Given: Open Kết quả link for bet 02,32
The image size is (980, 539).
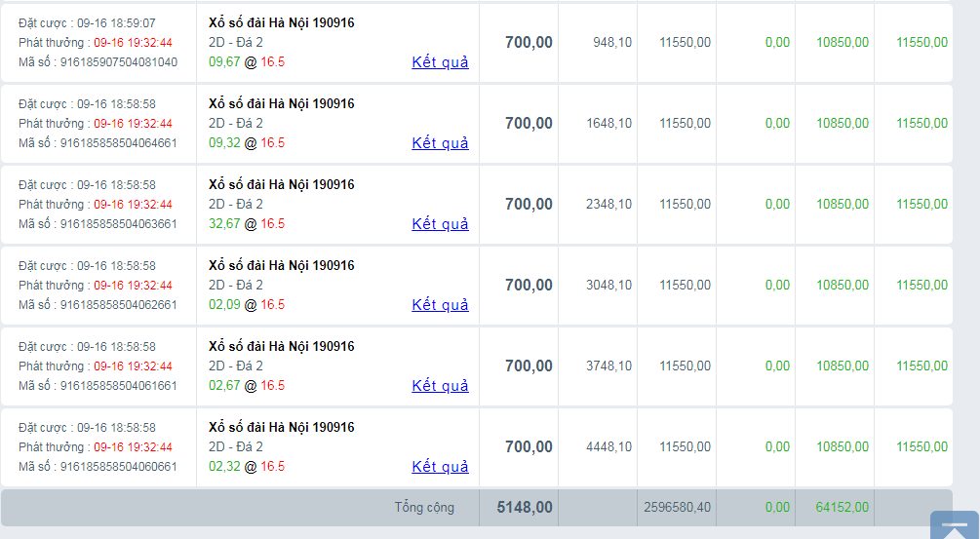Looking at the screenshot, I should pos(440,467).
